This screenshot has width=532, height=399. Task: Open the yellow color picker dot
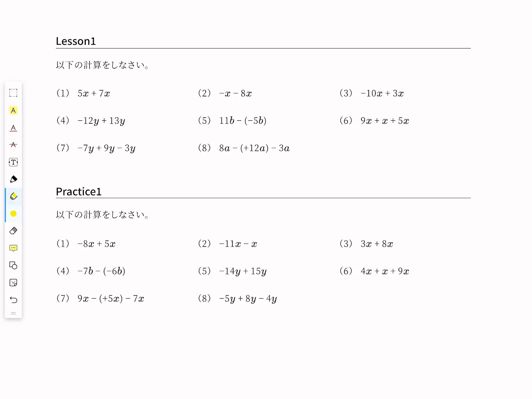[13, 213]
